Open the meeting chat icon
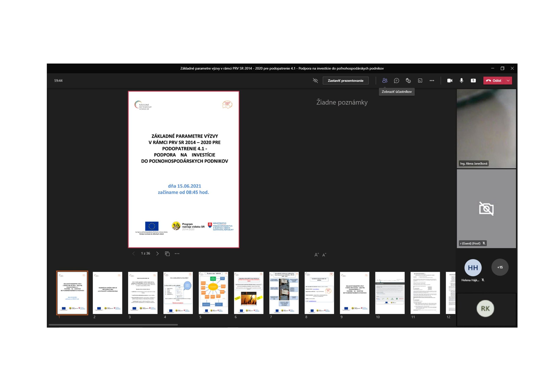The height and width of the screenshot is (392, 555). [397, 80]
